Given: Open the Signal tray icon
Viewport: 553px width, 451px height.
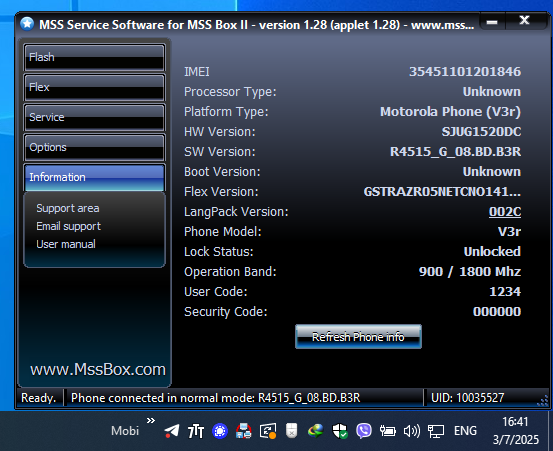Looking at the screenshot, I should [220, 431].
